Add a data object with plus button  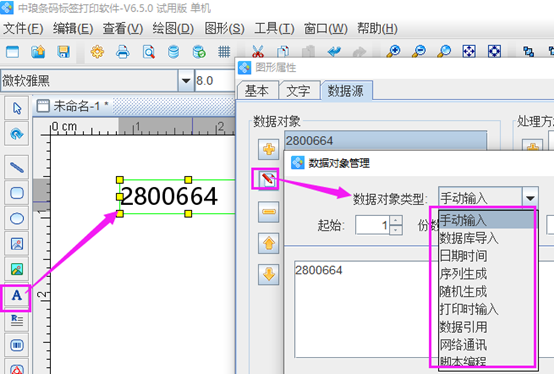point(269,149)
